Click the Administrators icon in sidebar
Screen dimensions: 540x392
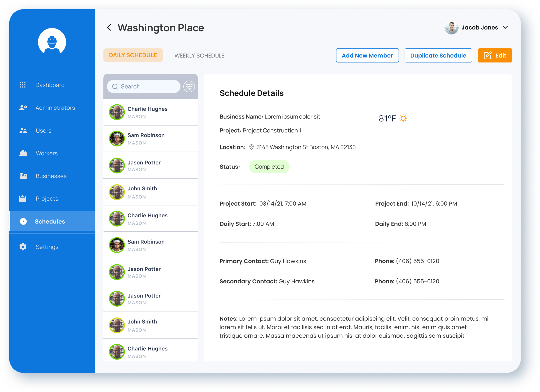pyautogui.click(x=23, y=108)
